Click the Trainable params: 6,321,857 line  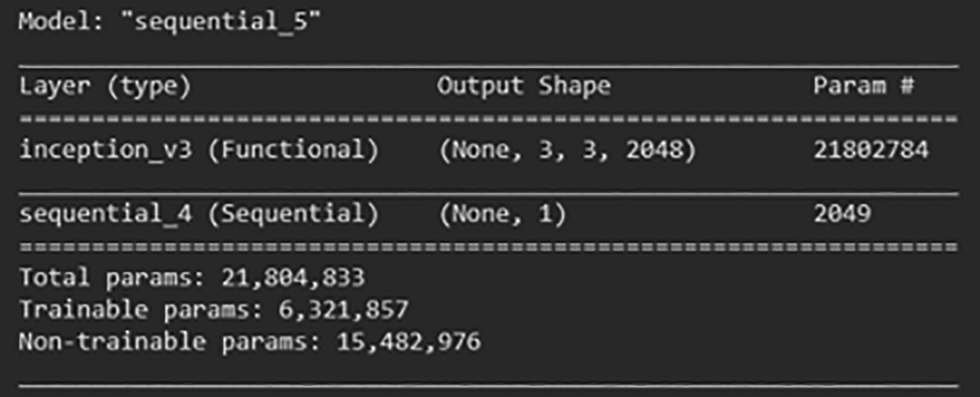point(213,310)
